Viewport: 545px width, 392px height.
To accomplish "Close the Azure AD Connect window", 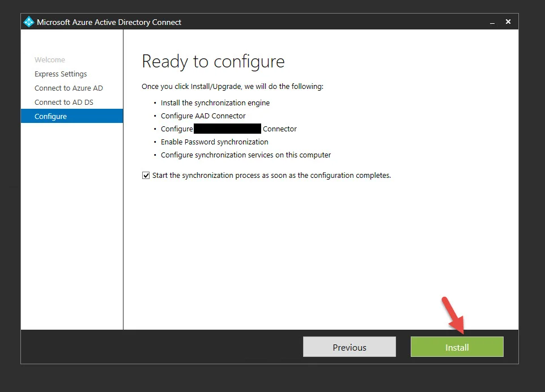I will 508,22.
